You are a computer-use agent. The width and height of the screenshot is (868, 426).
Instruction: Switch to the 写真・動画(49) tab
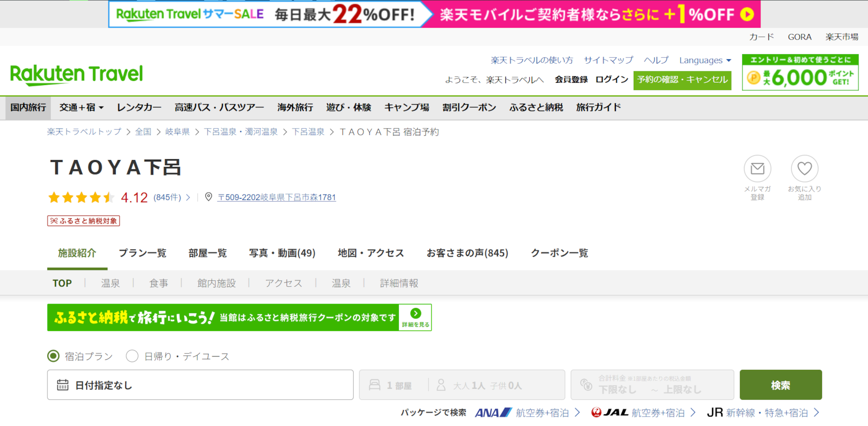click(x=282, y=253)
